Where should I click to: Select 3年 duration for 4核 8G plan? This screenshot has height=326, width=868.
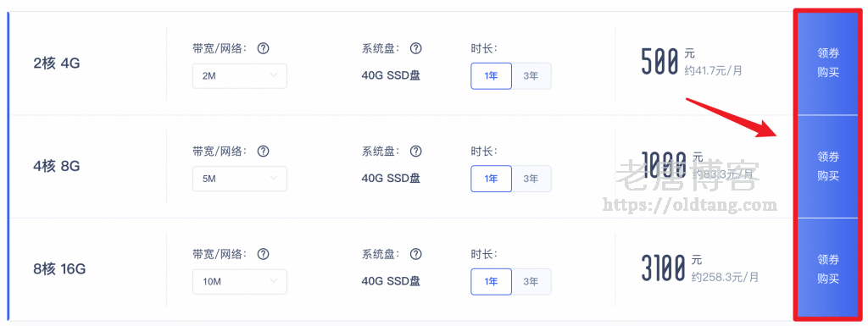[531, 179]
